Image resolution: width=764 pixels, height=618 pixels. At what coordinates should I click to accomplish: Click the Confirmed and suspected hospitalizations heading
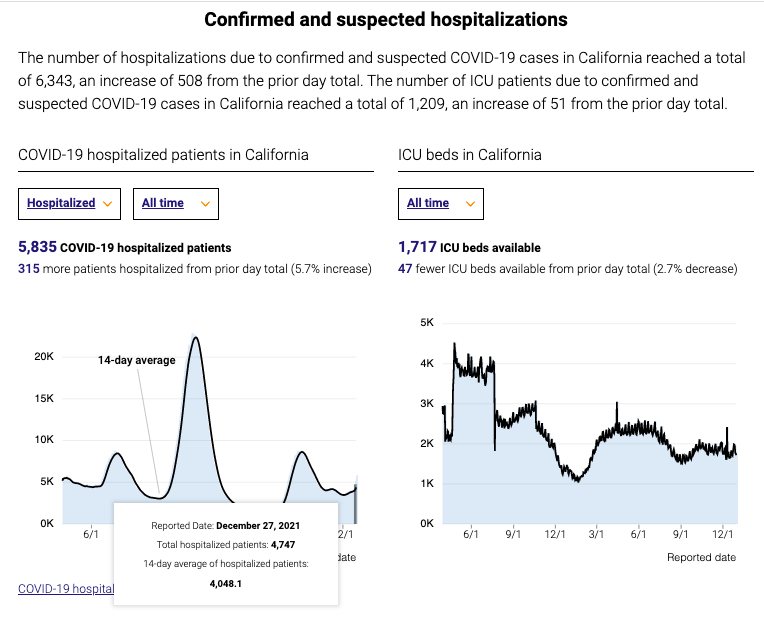(386, 19)
